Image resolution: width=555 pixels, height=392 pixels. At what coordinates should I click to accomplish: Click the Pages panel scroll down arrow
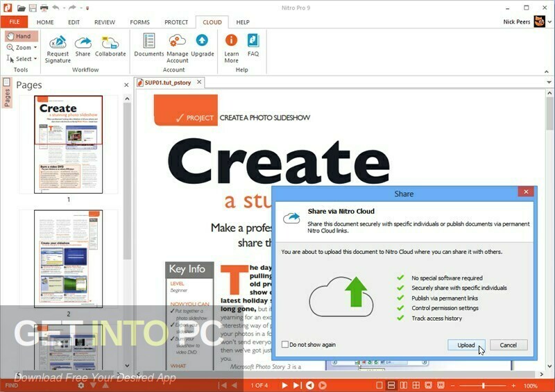[x=127, y=366]
